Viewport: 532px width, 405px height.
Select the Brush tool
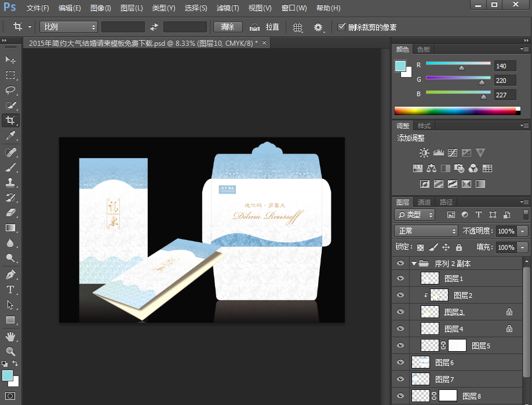pyautogui.click(x=10, y=167)
